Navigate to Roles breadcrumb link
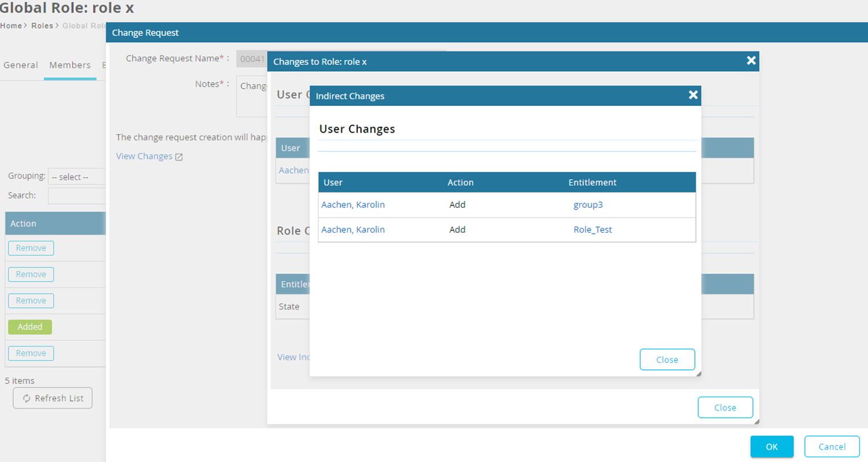This screenshot has height=462, width=868. click(42, 25)
